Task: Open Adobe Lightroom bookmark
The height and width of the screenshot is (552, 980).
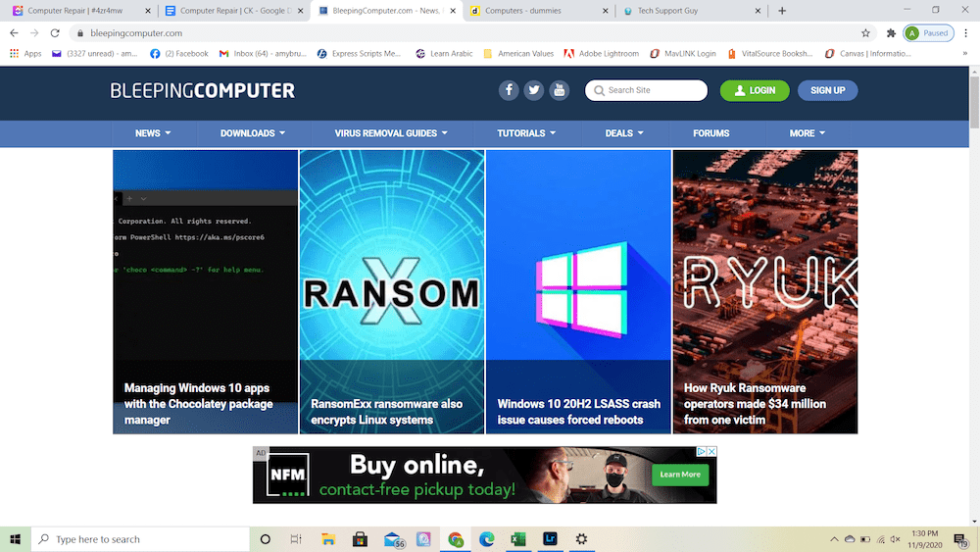Action: point(602,54)
